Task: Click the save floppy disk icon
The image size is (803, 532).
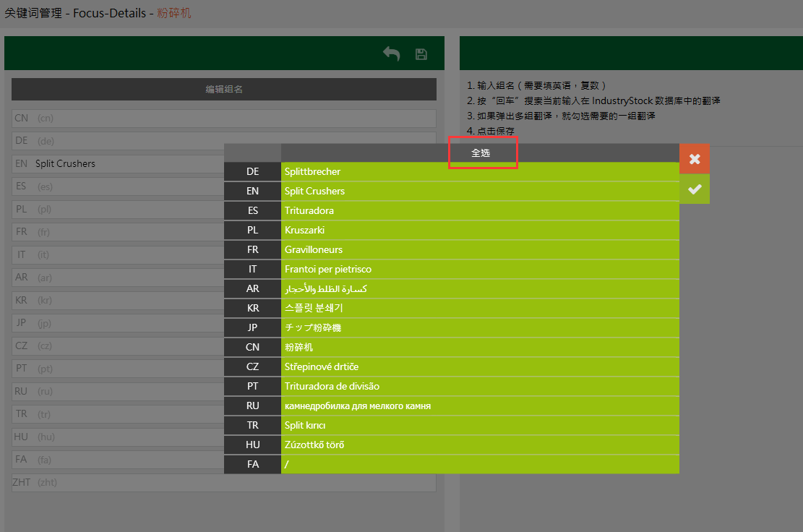Action: (421, 54)
